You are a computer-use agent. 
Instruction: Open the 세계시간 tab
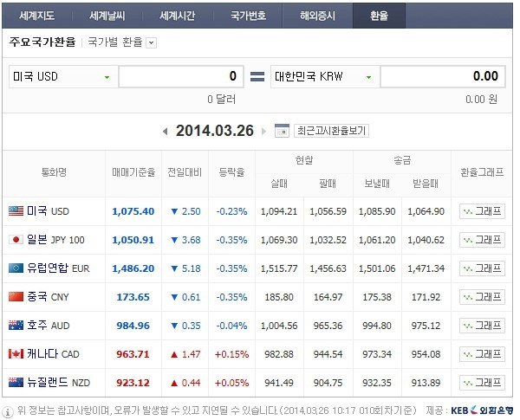tap(178, 16)
